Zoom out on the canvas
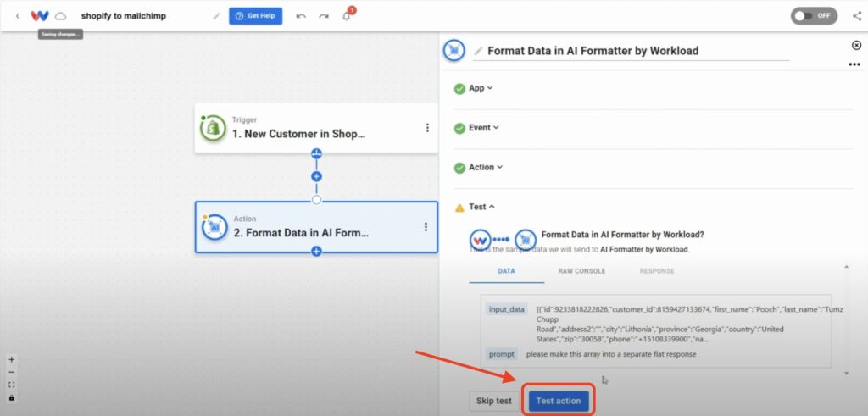The image size is (868, 416). [x=12, y=372]
